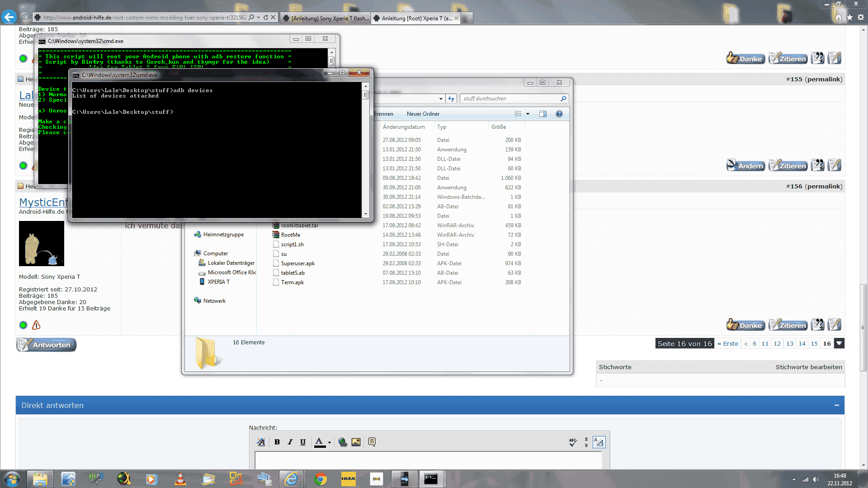
Task: Toggle the switch editor mode A/A icon
Action: (599, 442)
